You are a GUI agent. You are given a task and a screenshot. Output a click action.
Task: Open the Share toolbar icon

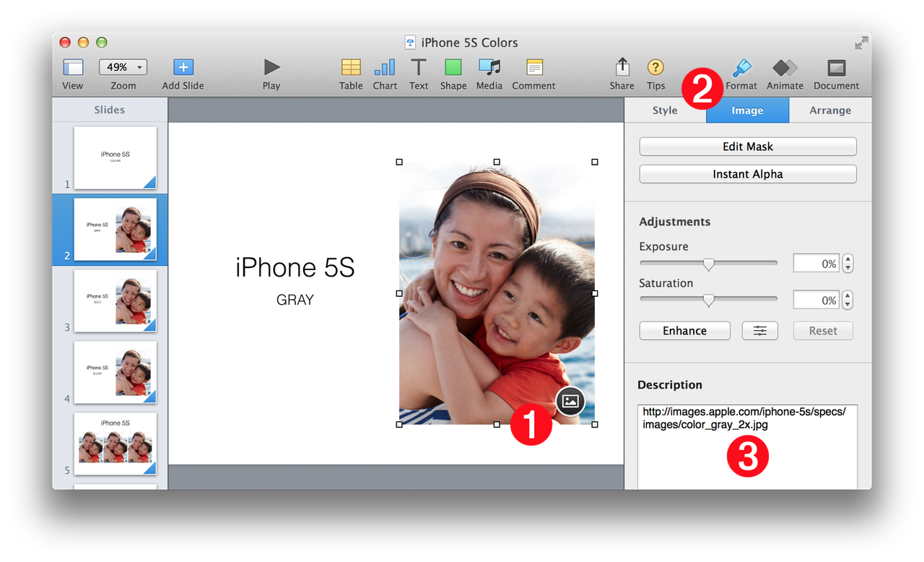pyautogui.click(x=622, y=67)
